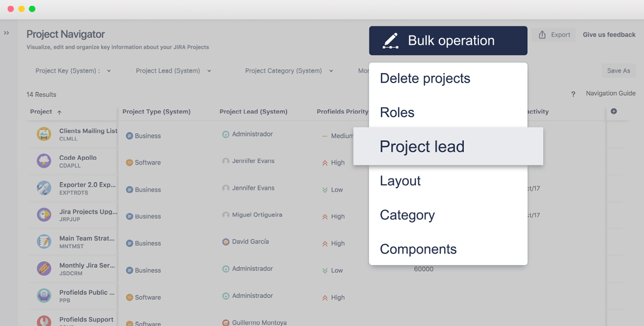Select Project lead from bulk menu

[x=448, y=146]
